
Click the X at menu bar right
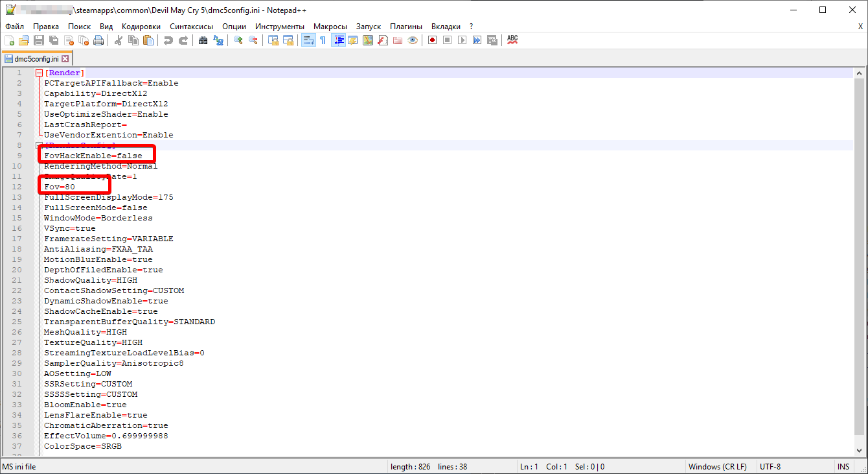coord(860,27)
